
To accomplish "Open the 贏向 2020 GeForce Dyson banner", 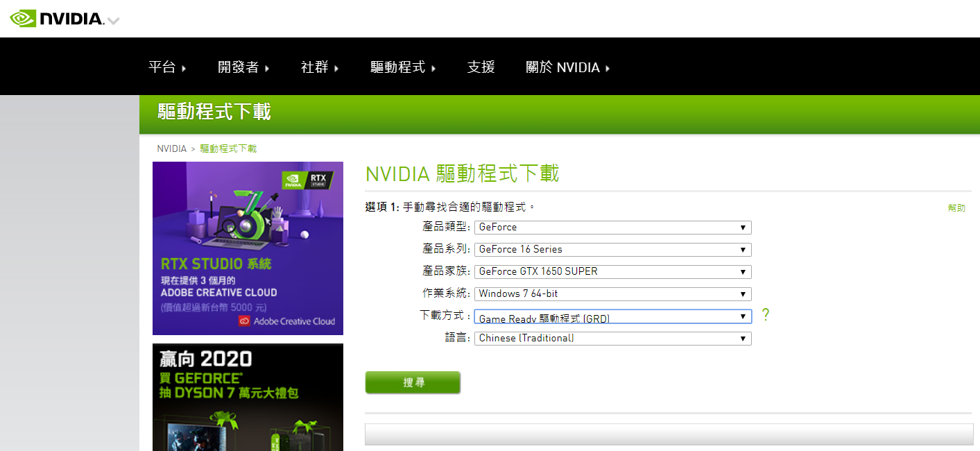I will [248, 397].
